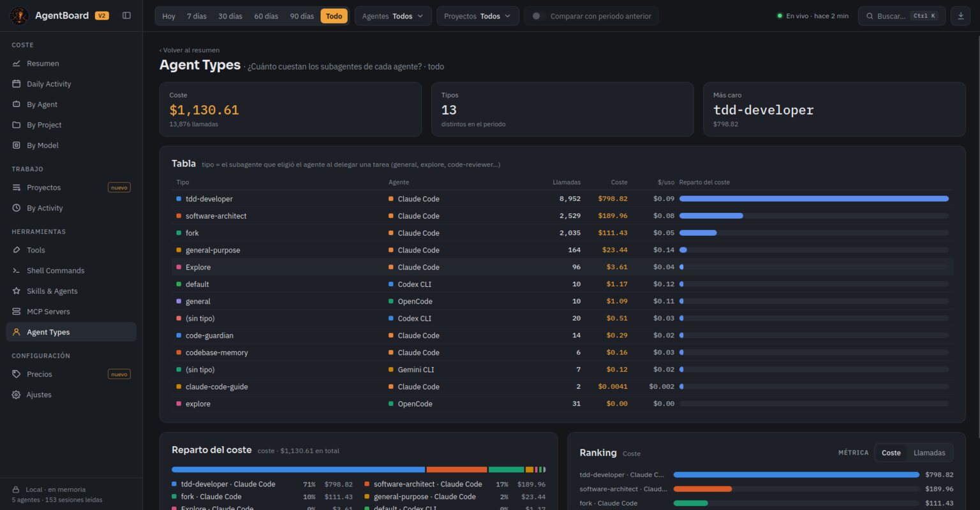Click the general-purpose type row
Screen dimensions: 980x510
pyautogui.click(x=563, y=250)
